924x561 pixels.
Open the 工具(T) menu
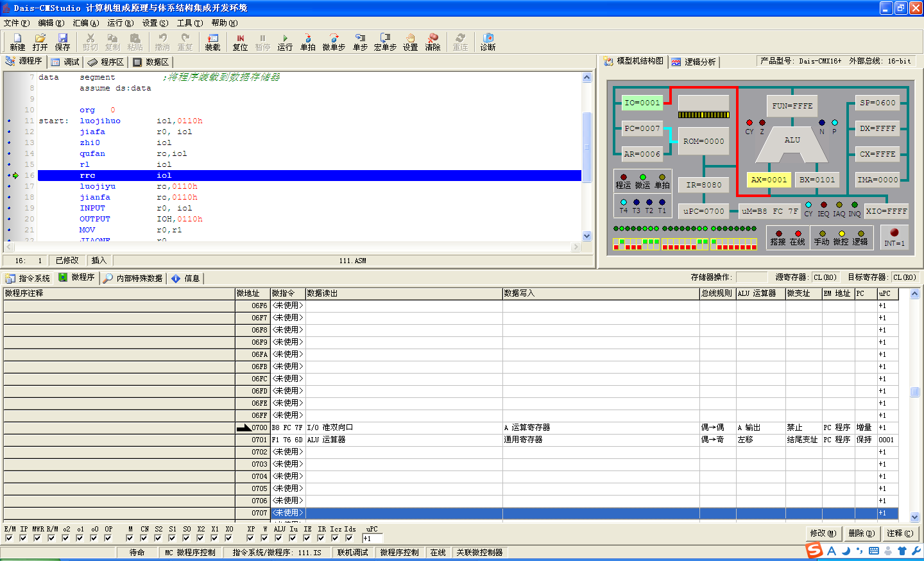(189, 22)
